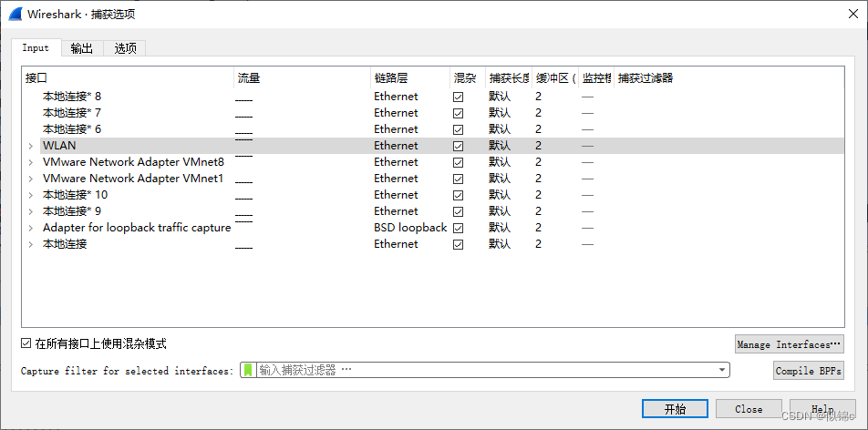Open the Help button
This screenshot has height=430, width=868.
(822, 409)
